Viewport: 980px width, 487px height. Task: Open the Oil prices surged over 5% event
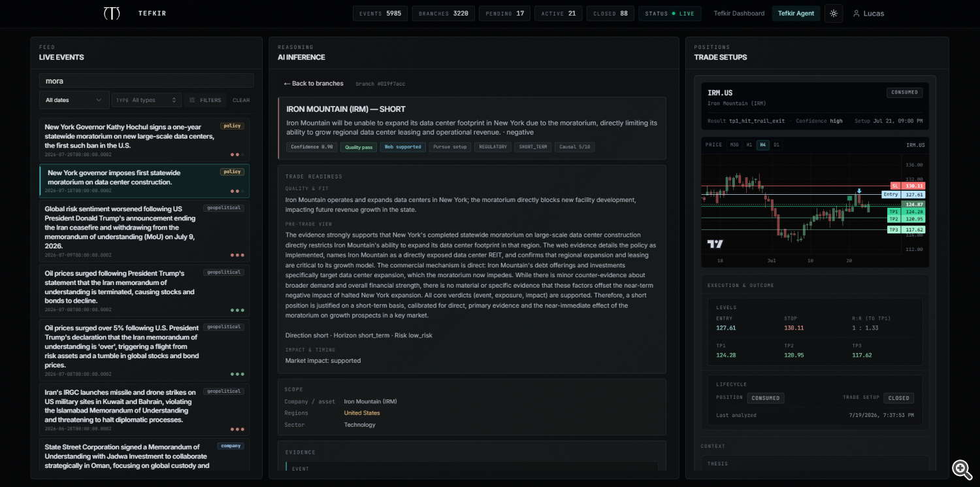pos(144,350)
